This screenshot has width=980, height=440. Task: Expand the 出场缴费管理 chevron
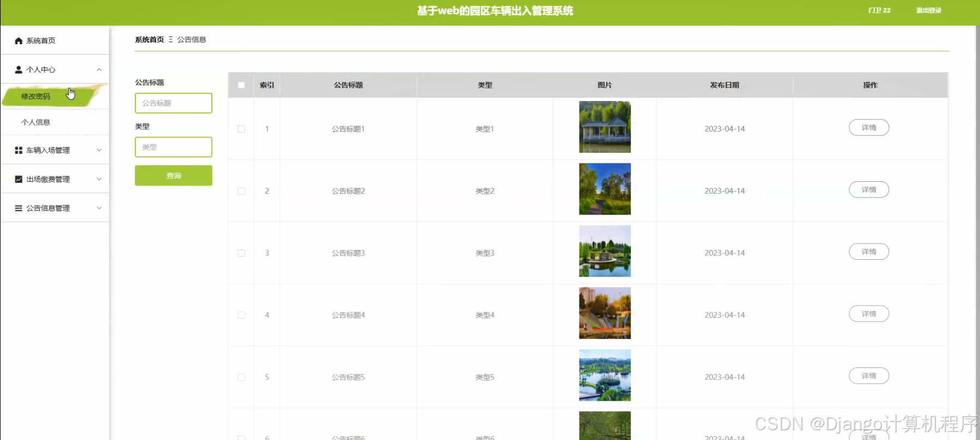[x=99, y=179]
